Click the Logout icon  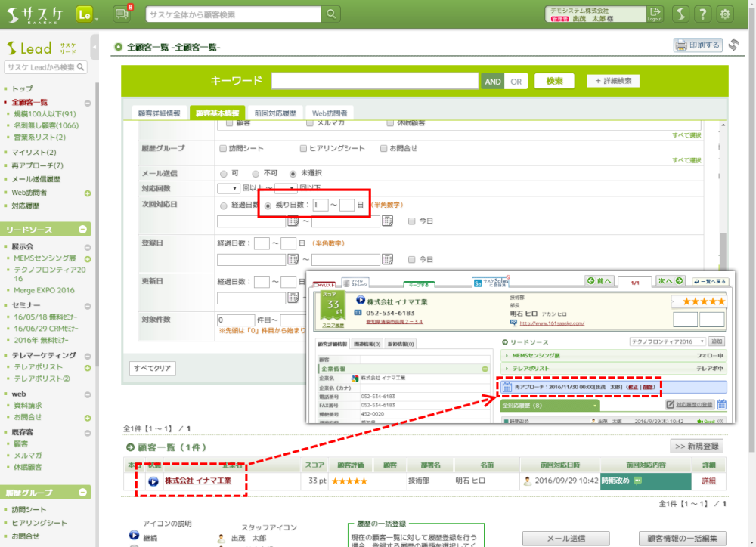655,14
